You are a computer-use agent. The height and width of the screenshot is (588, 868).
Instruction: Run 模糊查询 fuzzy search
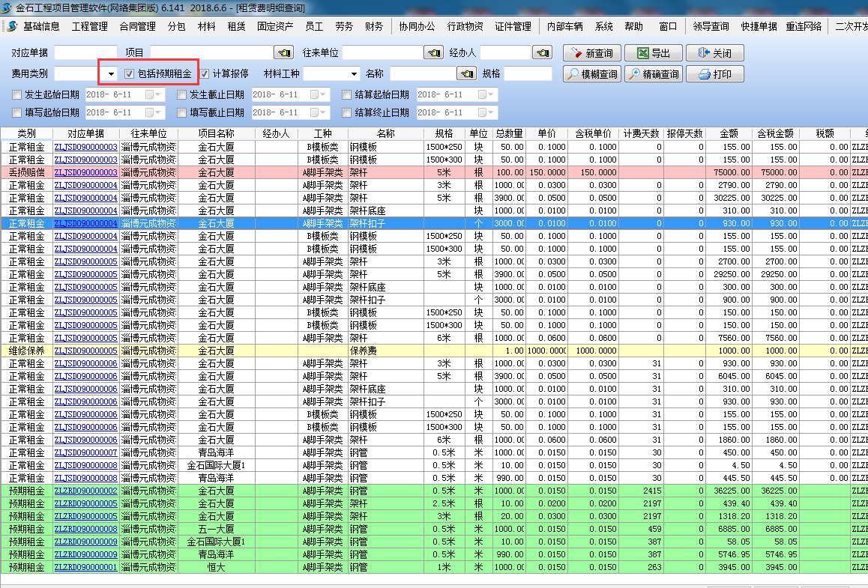point(591,74)
